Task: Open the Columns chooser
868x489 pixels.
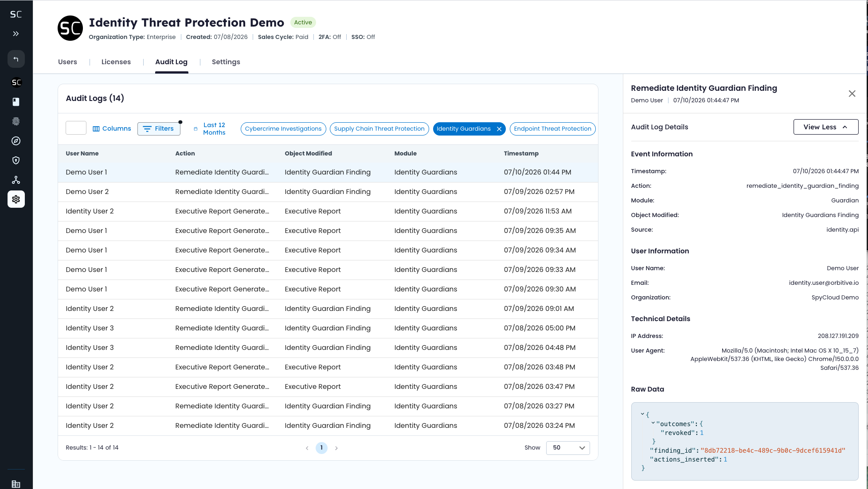Action: coord(112,128)
